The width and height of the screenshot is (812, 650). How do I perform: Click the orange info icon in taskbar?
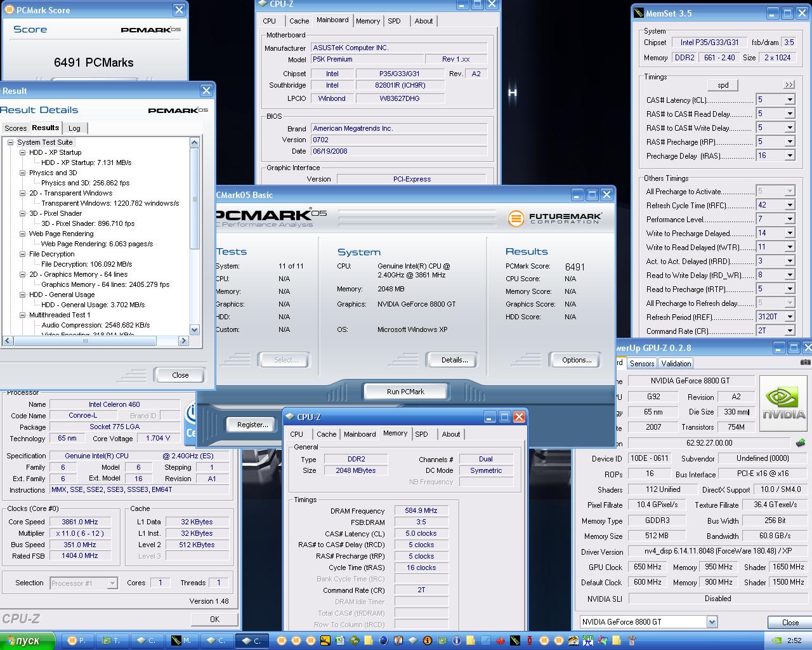427,640
